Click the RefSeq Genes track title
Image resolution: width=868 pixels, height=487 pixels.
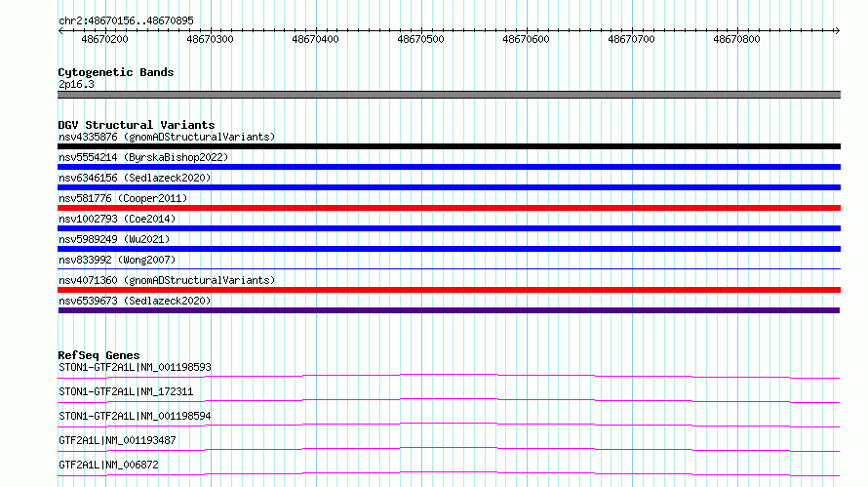pos(99,355)
